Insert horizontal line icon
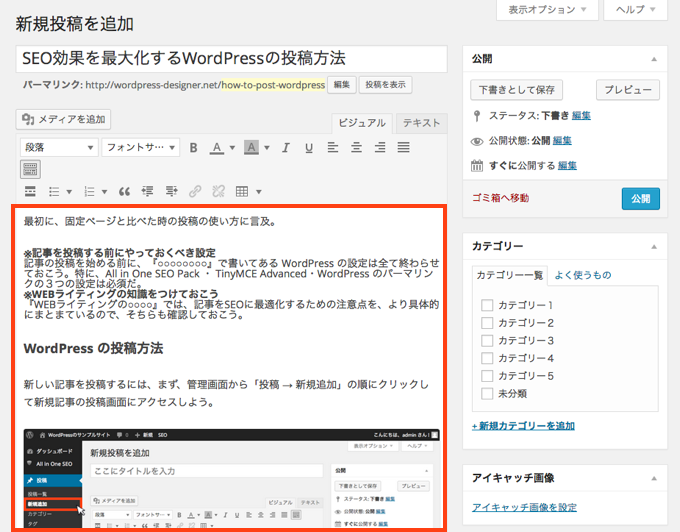This screenshot has width=680, height=532. [30, 191]
